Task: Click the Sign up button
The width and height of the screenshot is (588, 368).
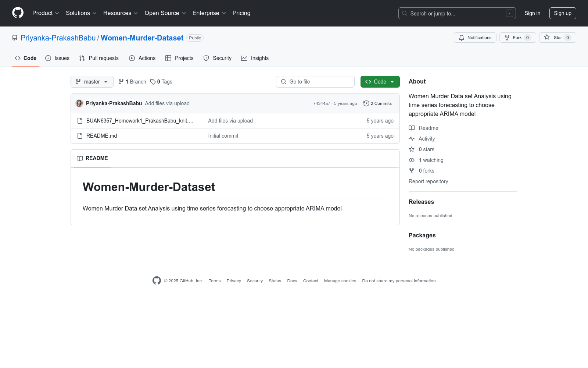Action: tap(563, 13)
